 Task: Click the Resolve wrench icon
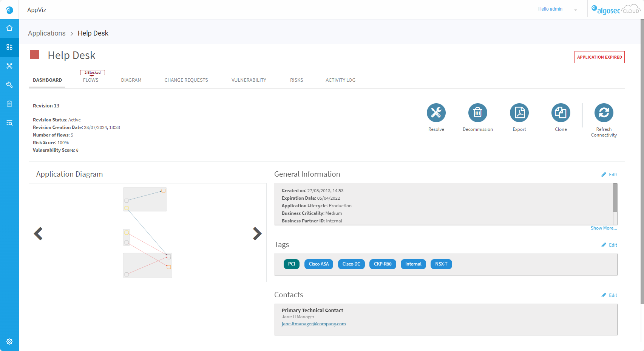tap(436, 113)
